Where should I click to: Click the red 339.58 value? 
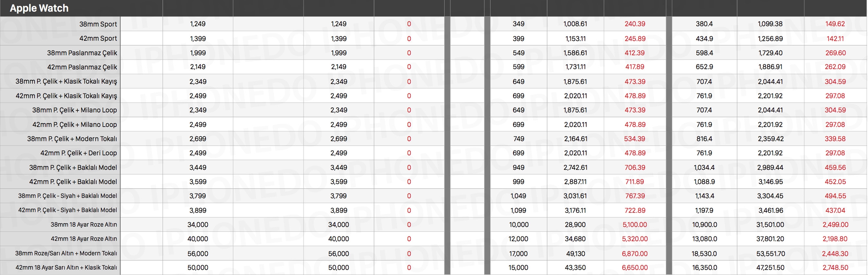click(835, 139)
